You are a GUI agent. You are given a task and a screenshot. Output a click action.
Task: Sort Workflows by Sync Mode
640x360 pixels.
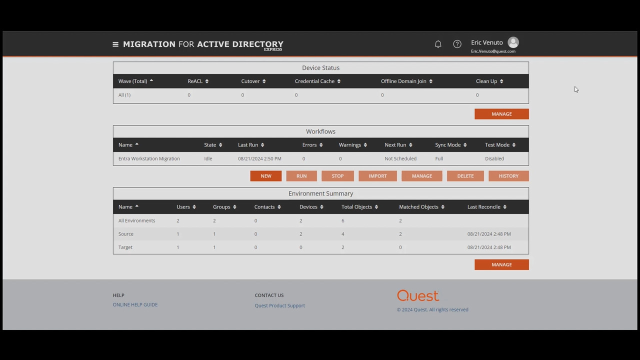(451, 145)
